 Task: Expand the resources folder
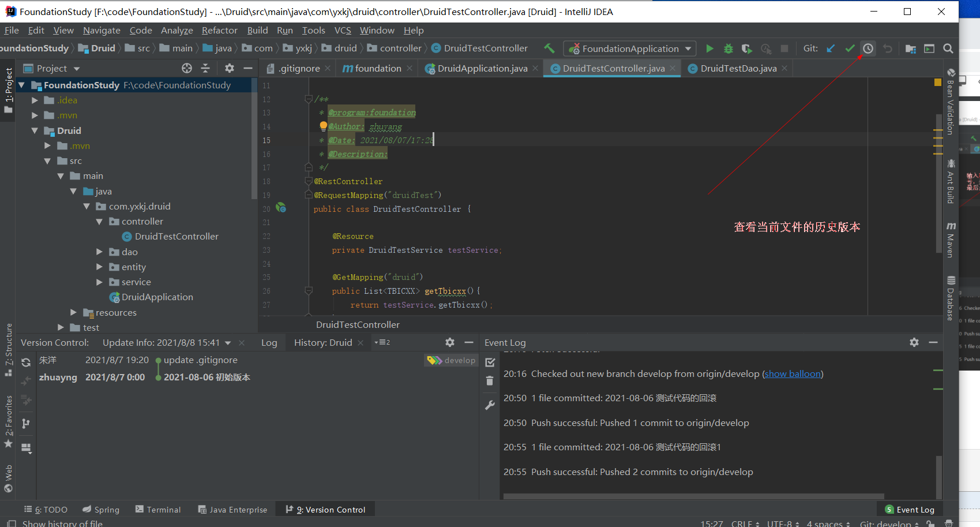tap(73, 312)
